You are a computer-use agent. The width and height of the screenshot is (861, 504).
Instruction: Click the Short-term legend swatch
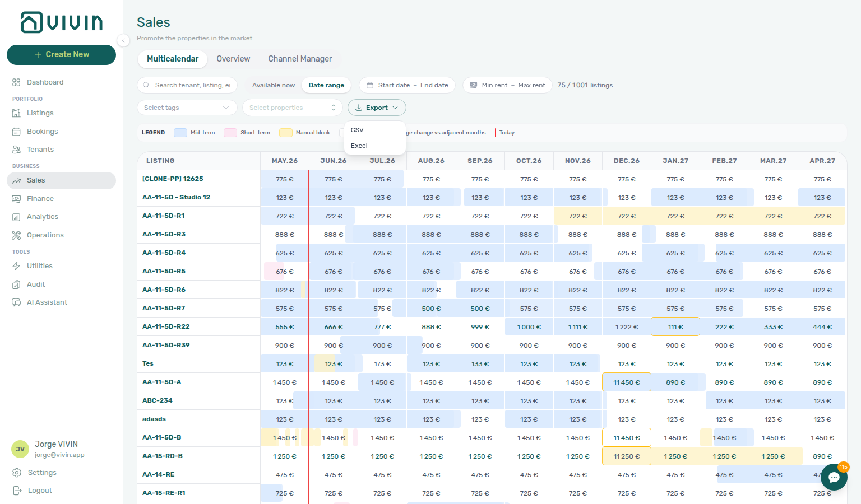click(230, 133)
